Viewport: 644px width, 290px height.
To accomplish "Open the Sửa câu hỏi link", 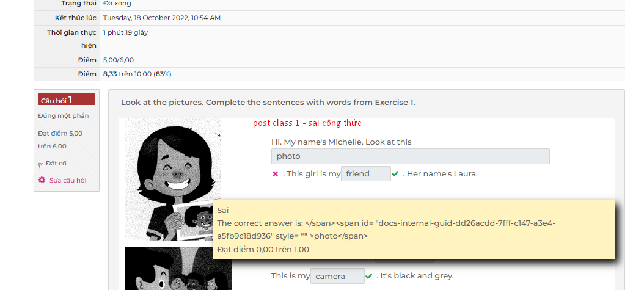I will pyautogui.click(x=68, y=180).
